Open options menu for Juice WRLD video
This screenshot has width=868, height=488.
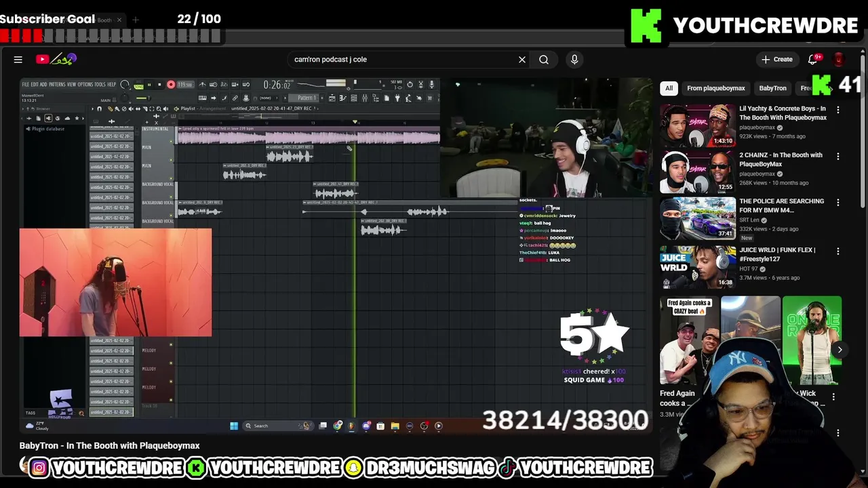pos(838,251)
